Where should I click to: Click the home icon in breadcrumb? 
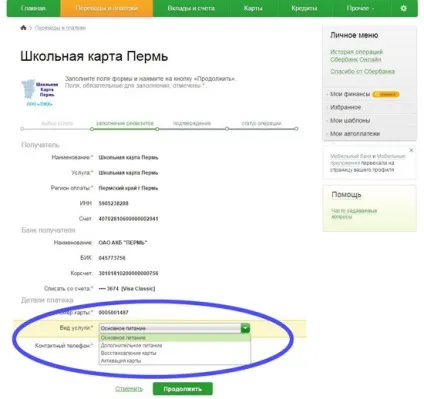point(23,28)
